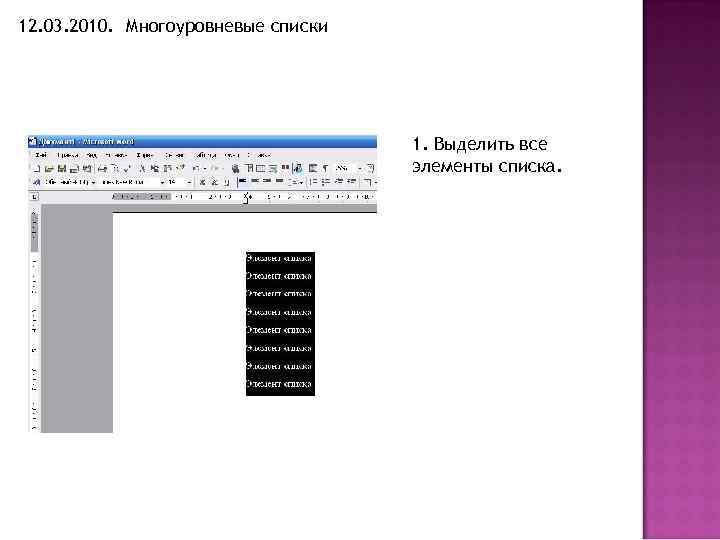Open the font size 14 dropdown arrow
This screenshot has width=720, height=540.
click(x=189, y=182)
